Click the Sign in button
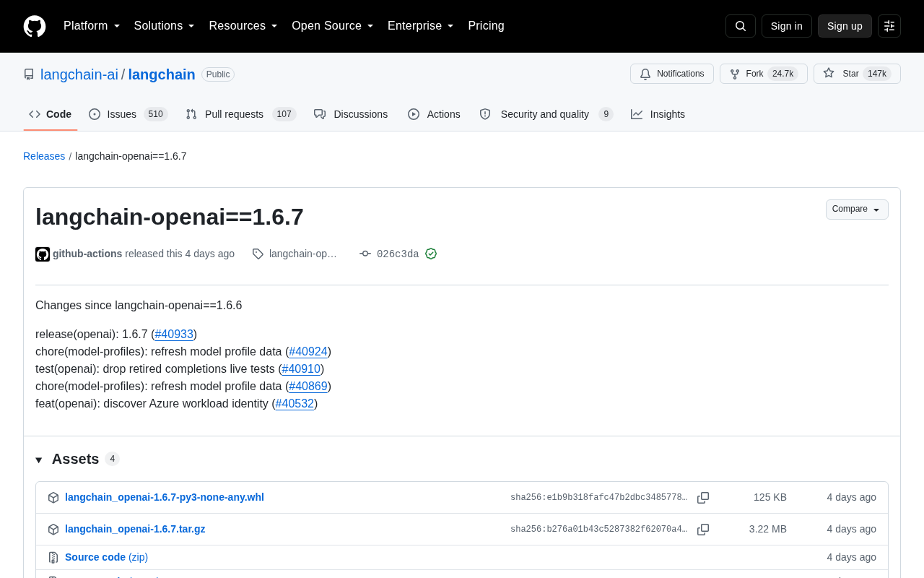The width and height of the screenshot is (924, 578). (787, 26)
